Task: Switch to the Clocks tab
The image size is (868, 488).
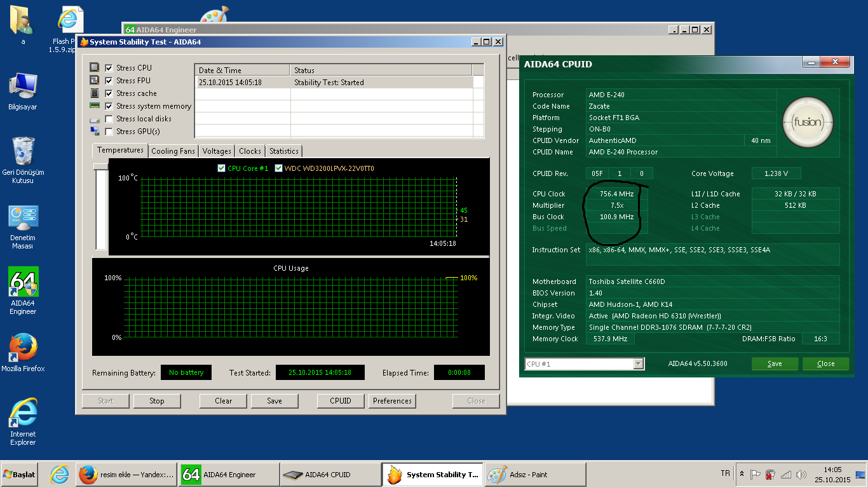Action: coord(250,151)
